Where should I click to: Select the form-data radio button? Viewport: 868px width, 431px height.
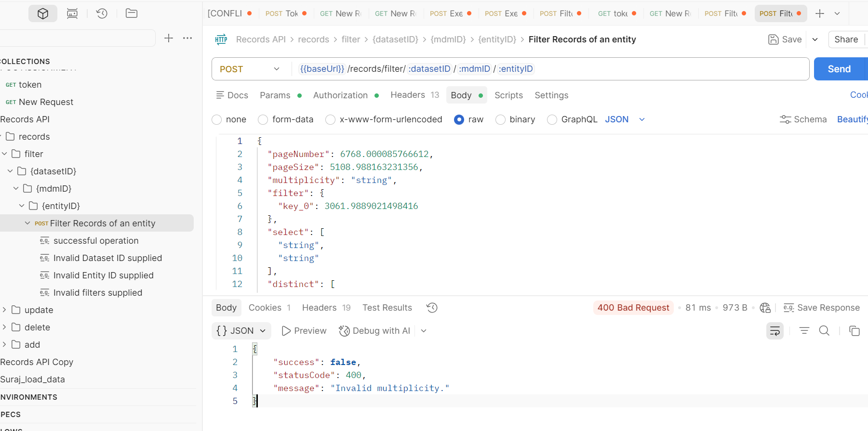tap(263, 119)
